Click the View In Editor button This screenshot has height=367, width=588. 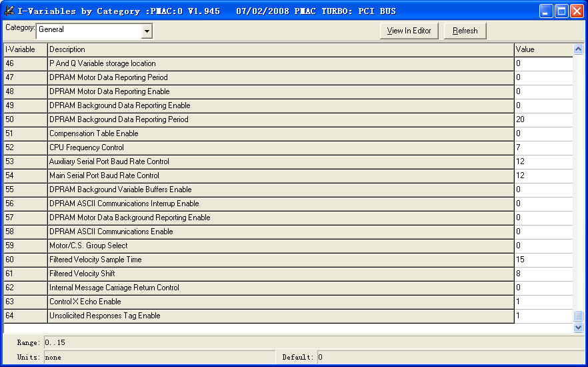tap(409, 31)
